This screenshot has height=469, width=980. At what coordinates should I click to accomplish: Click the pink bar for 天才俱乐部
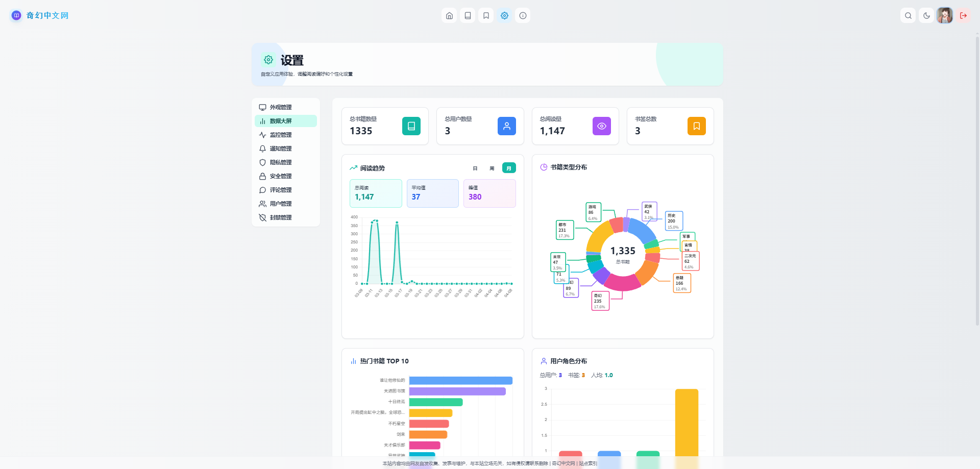pyautogui.click(x=425, y=445)
